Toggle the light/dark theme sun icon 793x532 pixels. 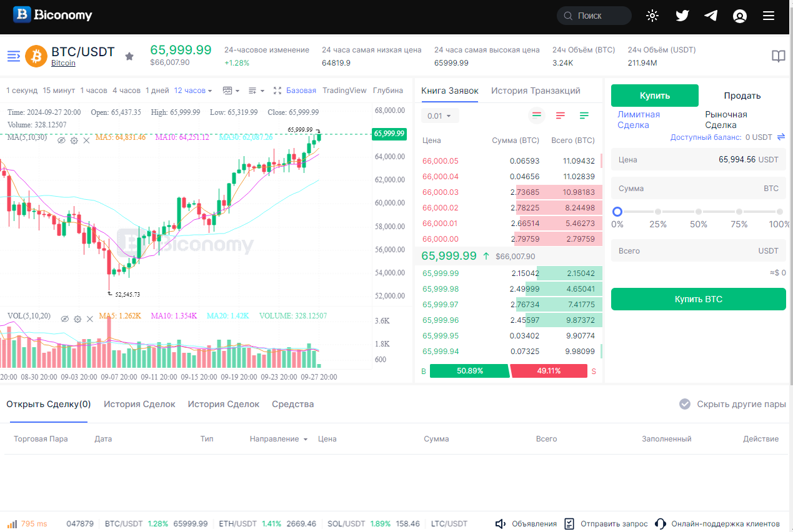point(652,16)
